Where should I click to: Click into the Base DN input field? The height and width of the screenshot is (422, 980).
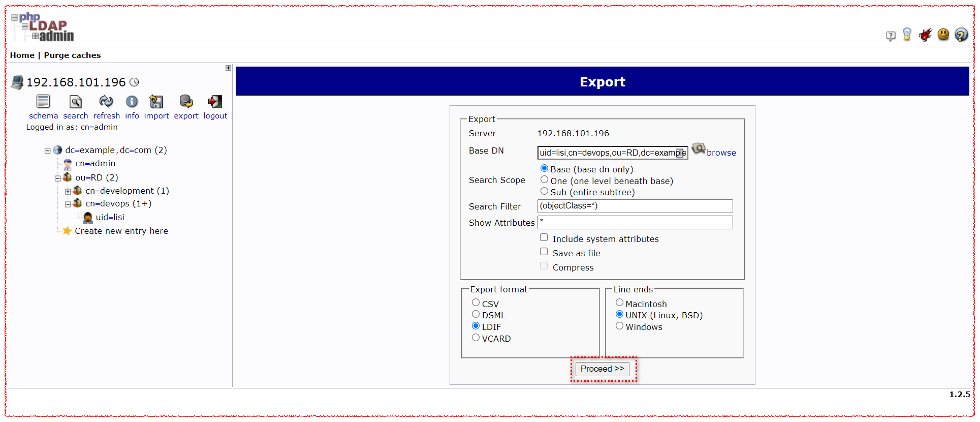pos(613,153)
